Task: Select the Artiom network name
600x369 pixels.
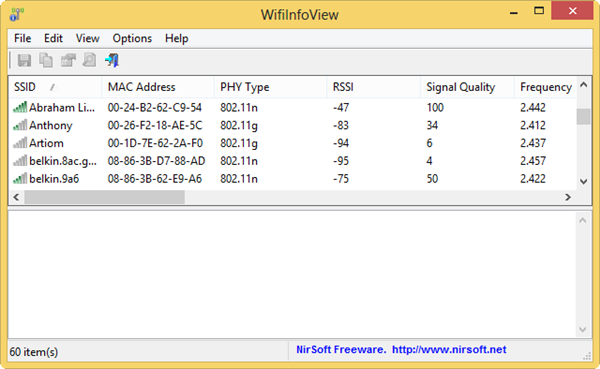Action: tap(46, 143)
